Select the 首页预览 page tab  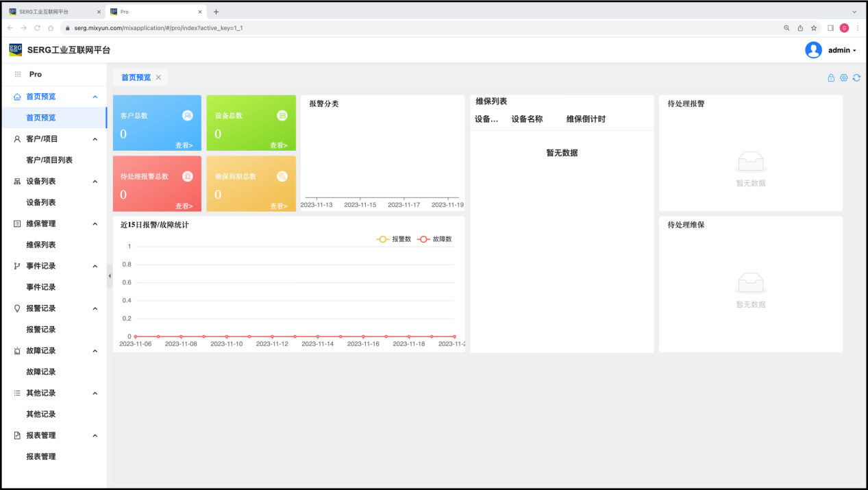point(136,77)
